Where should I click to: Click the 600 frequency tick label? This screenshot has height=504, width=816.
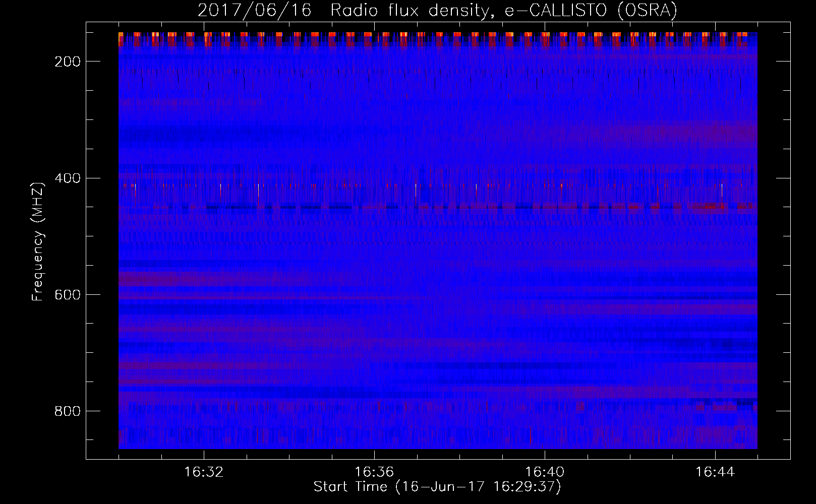point(68,295)
